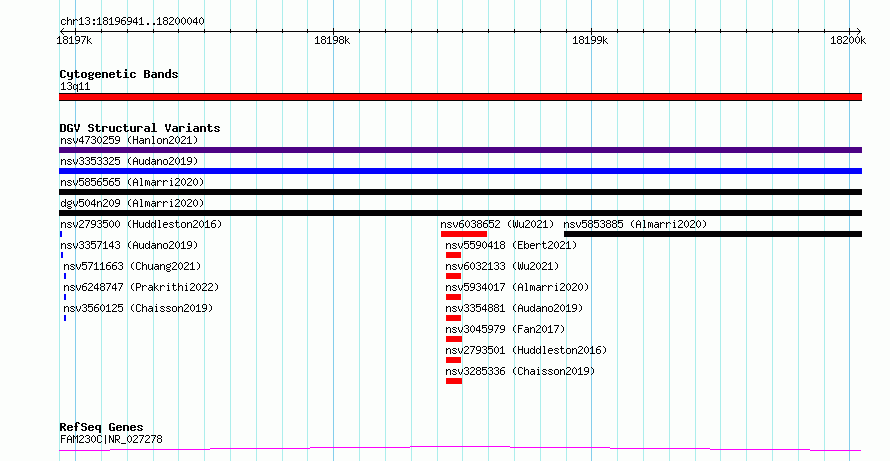The width and height of the screenshot is (890, 461).
Task: Click the 18199k ruler tick label
Action: coord(590,40)
